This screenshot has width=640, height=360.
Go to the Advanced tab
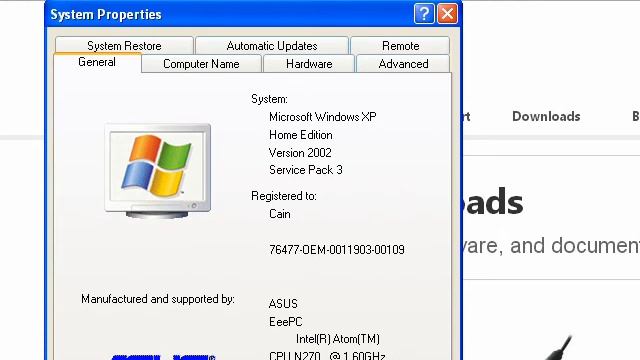point(403,64)
